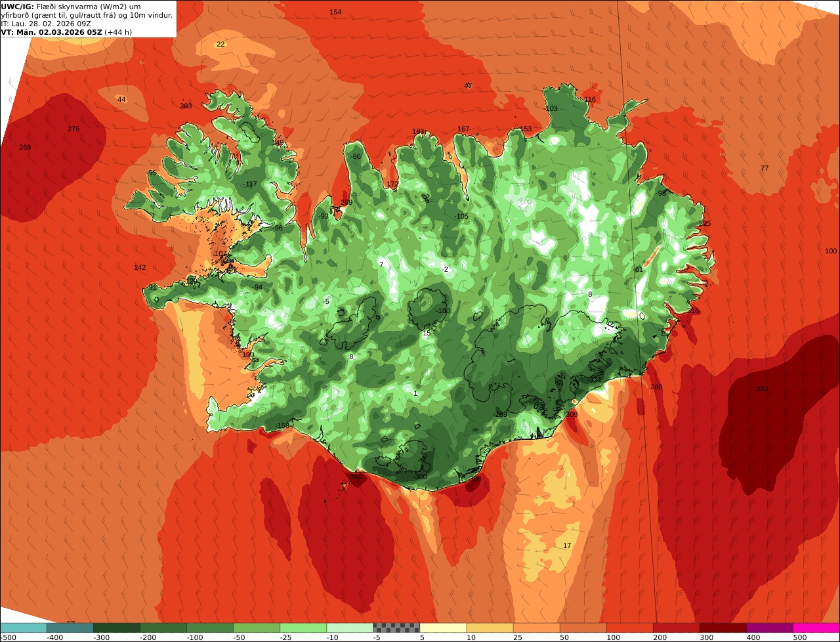This screenshot has height=642, width=840.
Task: Click the map value '280'
Action: point(656,387)
